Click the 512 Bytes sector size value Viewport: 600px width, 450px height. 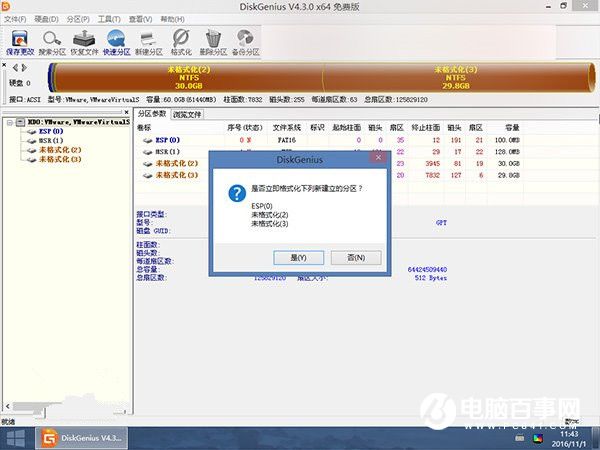(x=431, y=278)
